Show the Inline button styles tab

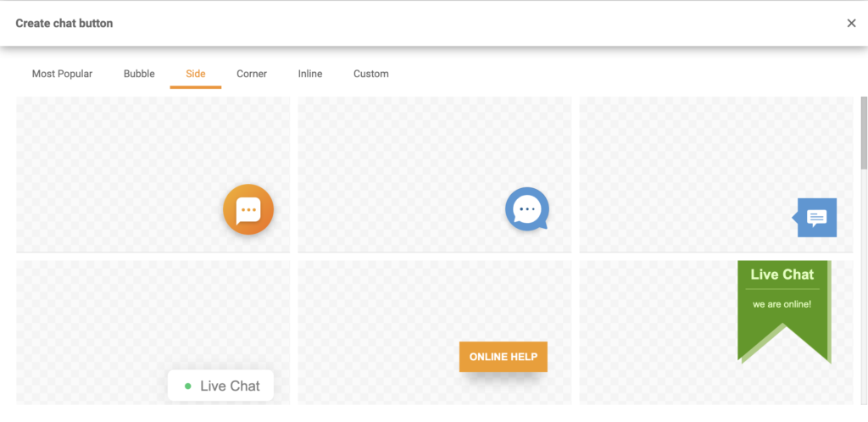click(310, 74)
